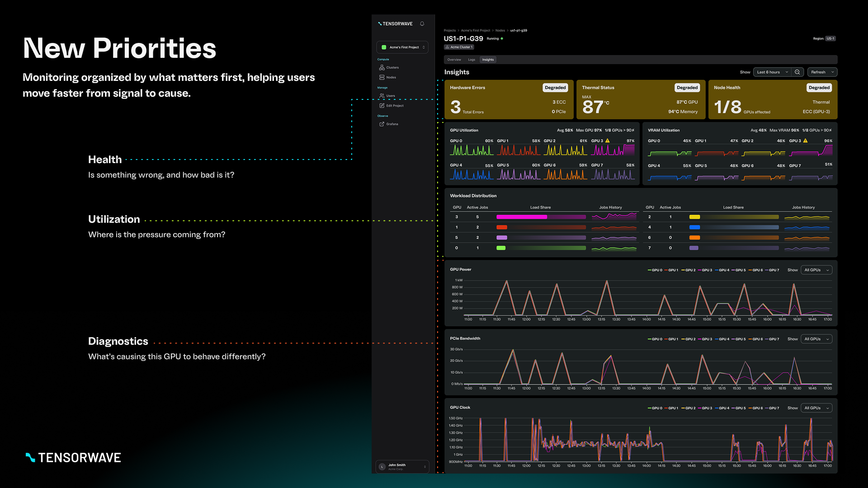Click the zoom-out magnifier icon
Screen dimensions: 868x488
(797, 72)
